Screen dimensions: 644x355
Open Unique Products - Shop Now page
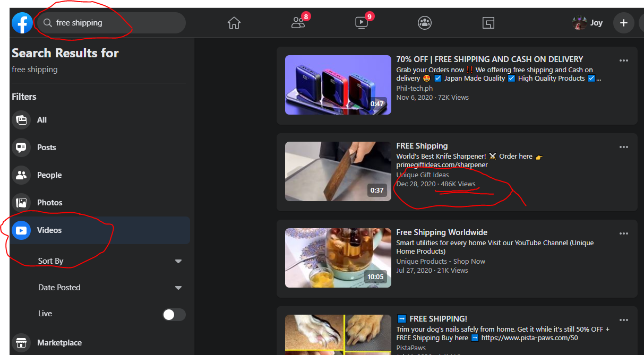click(441, 261)
